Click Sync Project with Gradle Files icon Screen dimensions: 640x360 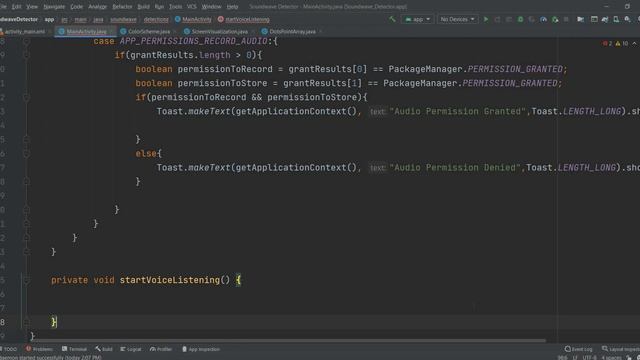point(605,19)
